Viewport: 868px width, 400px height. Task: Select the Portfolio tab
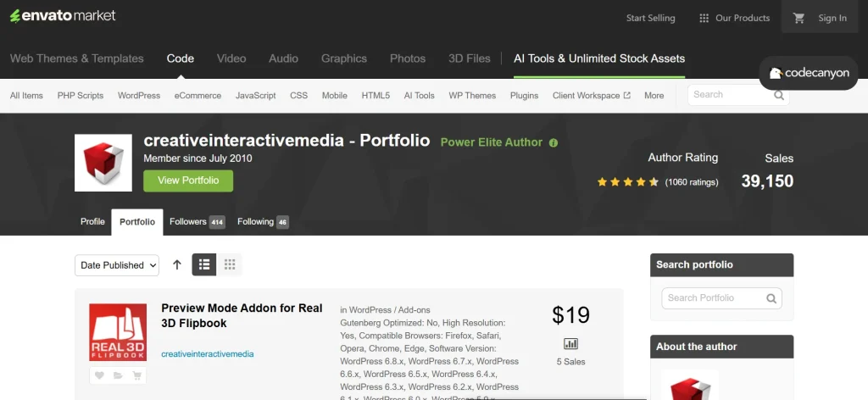tap(137, 222)
